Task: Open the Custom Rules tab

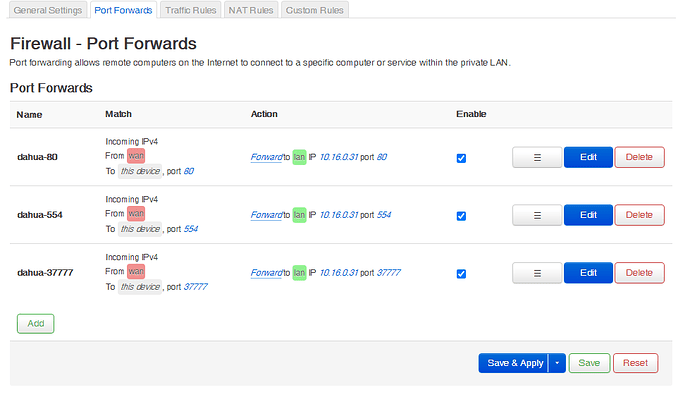Action: 315,10
